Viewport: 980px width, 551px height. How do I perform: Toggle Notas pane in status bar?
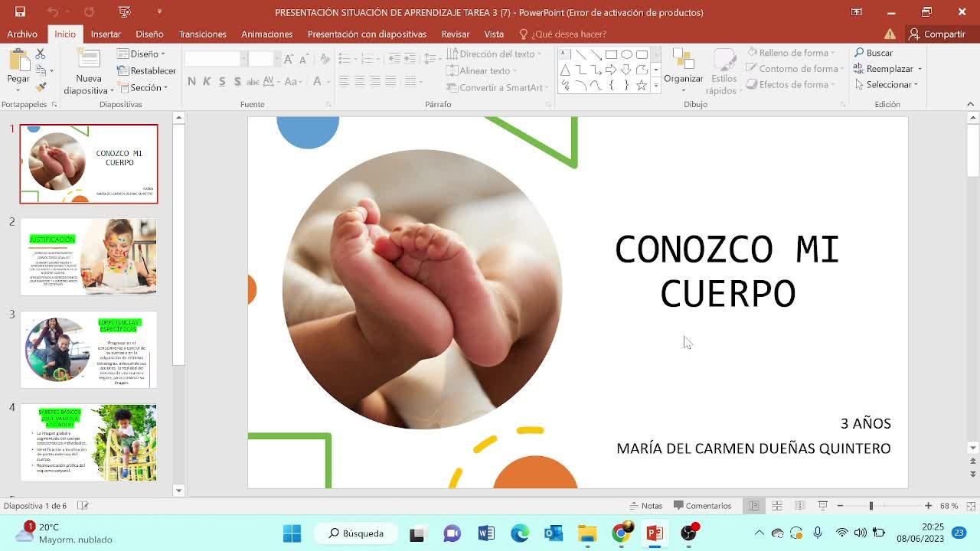point(645,506)
